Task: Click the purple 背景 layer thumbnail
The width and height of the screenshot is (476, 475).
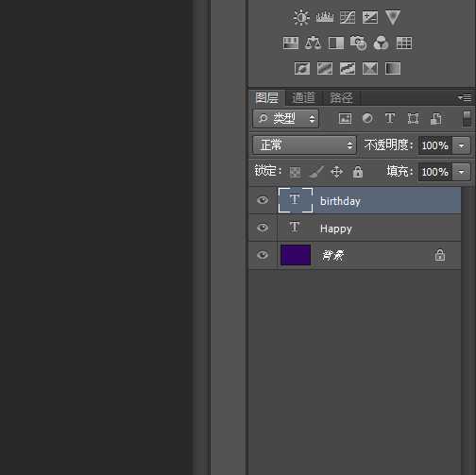Action: click(296, 255)
